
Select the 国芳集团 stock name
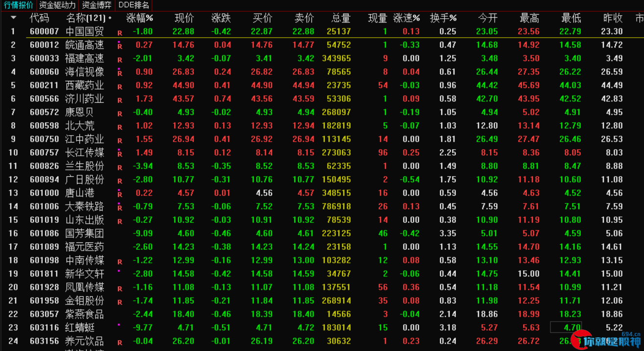click(85, 234)
